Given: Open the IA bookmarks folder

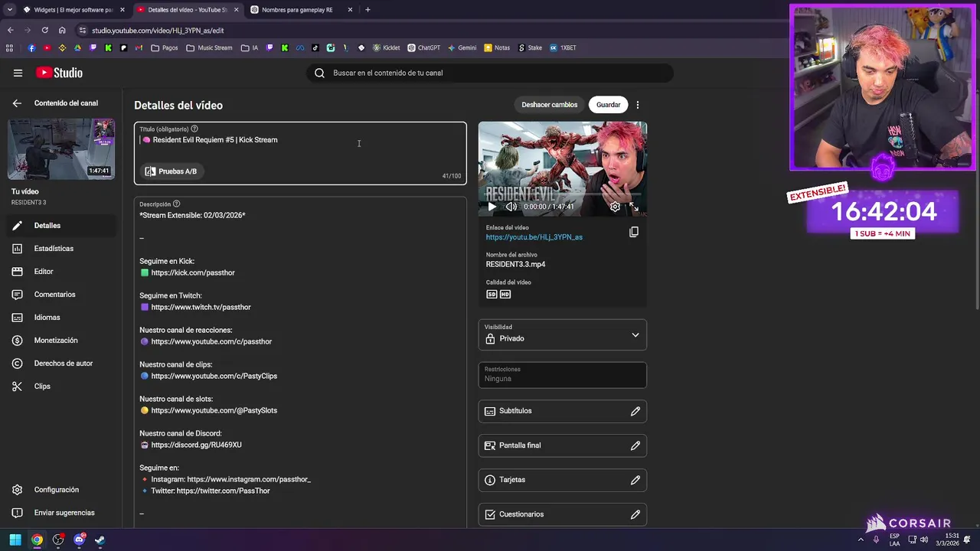Looking at the screenshot, I should tap(250, 47).
